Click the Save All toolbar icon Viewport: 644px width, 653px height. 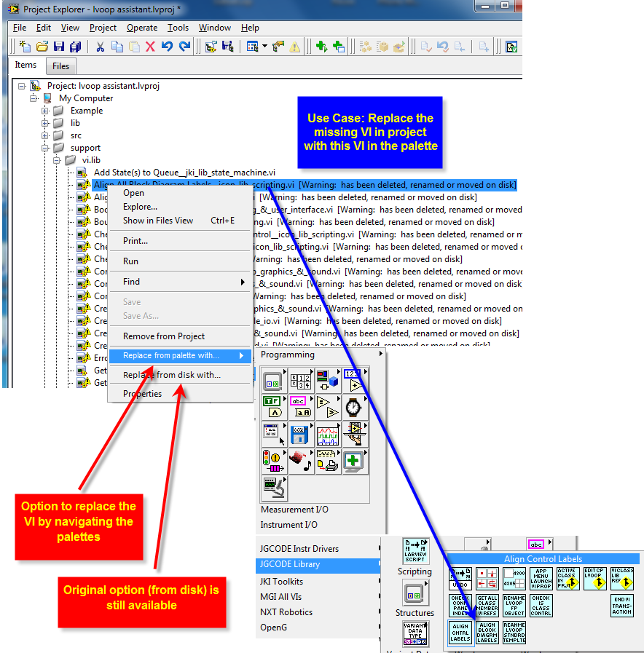pyautogui.click(x=76, y=46)
